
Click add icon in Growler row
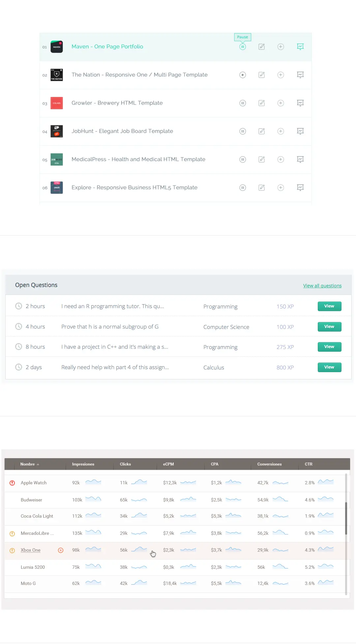coord(281,103)
